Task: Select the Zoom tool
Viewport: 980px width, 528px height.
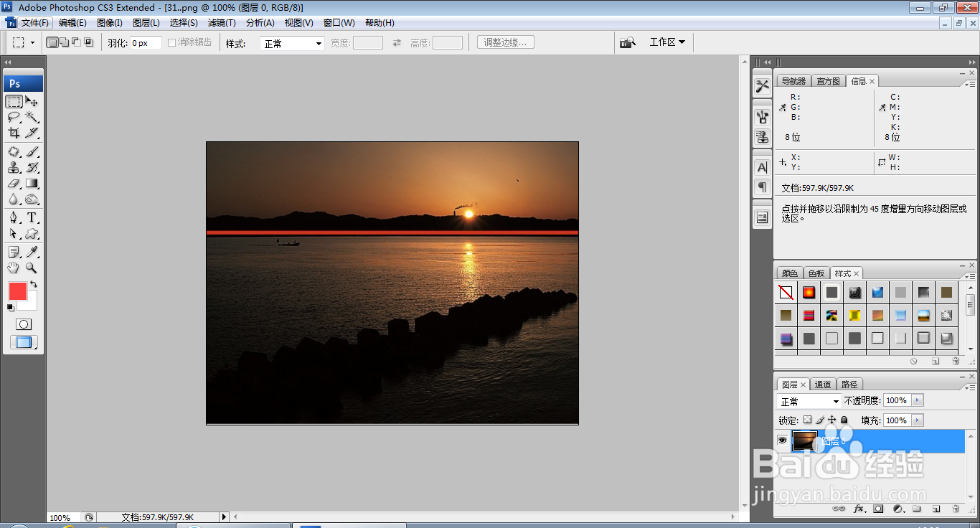Action: [32, 268]
